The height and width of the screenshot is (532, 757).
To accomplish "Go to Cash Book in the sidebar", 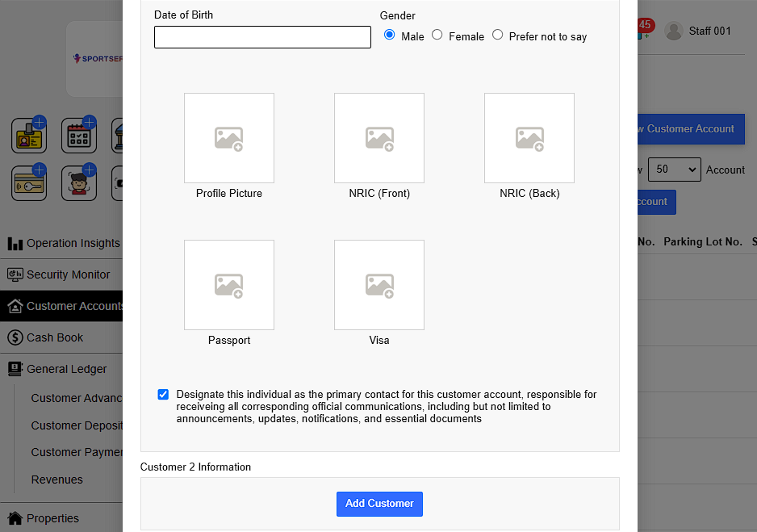I will click(55, 337).
